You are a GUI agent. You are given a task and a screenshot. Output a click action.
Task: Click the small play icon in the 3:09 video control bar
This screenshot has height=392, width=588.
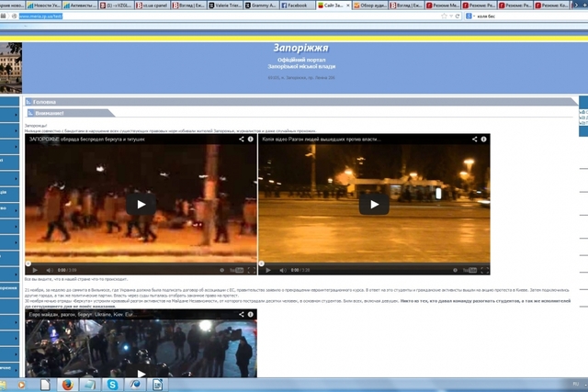pyautogui.click(x=35, y=270)
